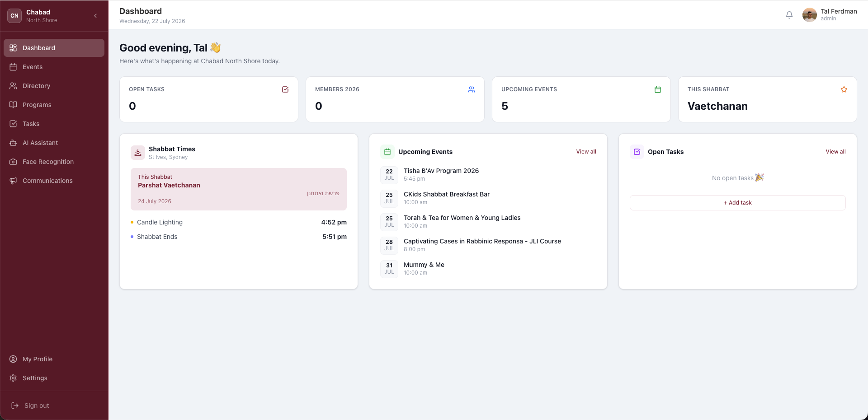Click the Communications megaphone icon
This screenshot has height=420, width=868.
pos(13,181)
